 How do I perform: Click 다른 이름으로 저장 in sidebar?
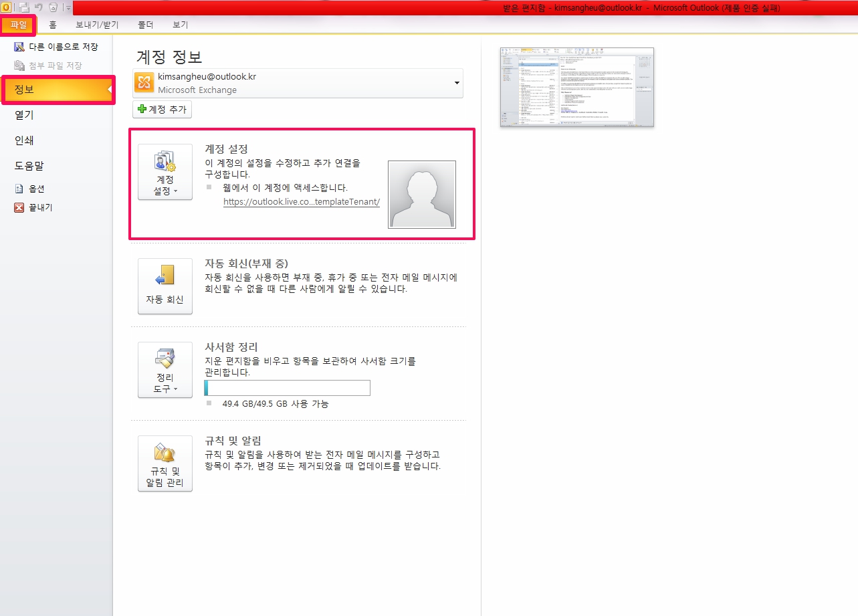[57, 47]
